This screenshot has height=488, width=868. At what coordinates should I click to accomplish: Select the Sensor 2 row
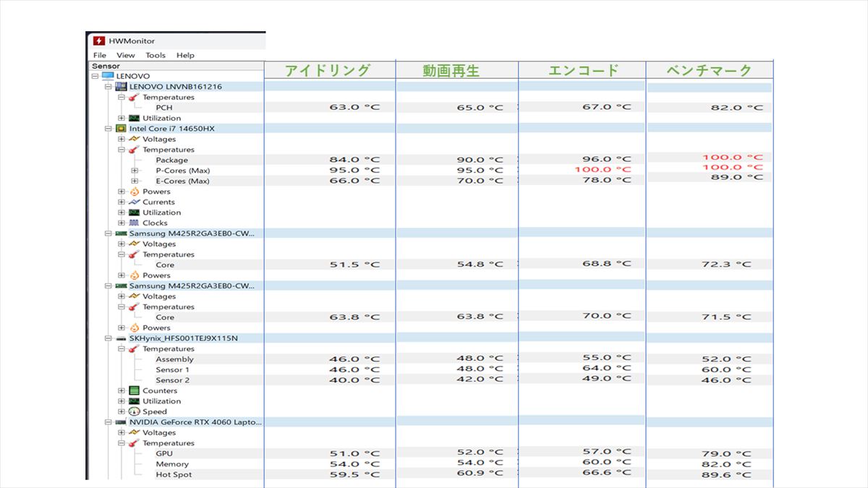tap(172, 380)
